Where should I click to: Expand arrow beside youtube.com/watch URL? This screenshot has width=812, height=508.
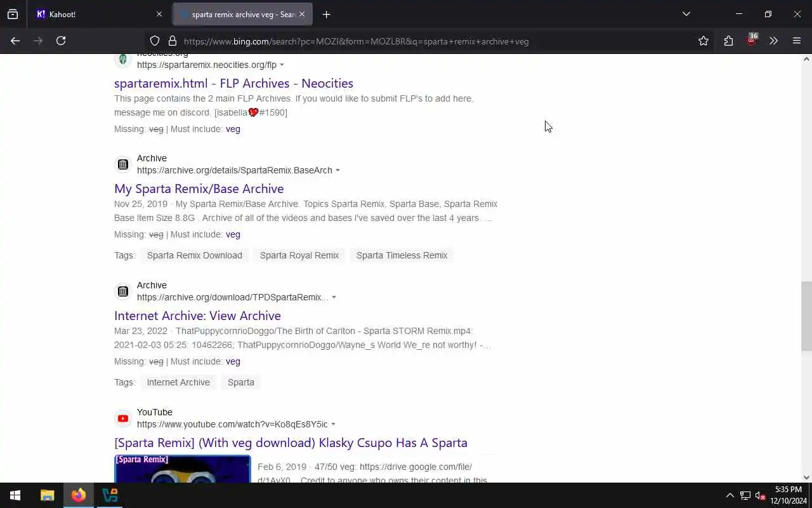pyautogui.click(x=333, y=424)
